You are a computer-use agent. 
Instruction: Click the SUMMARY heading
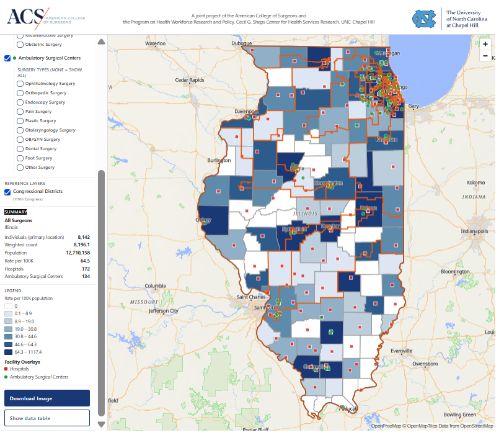point(15,212)
